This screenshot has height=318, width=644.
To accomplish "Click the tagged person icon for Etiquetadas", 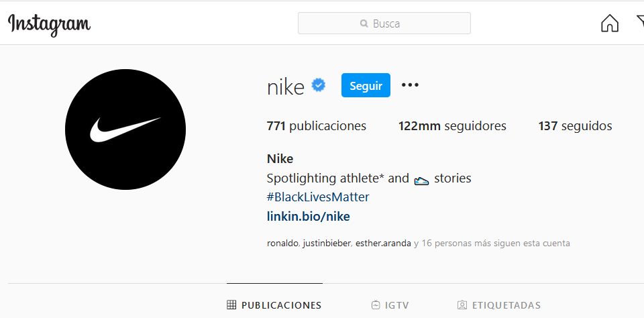I will click(462, 305).
